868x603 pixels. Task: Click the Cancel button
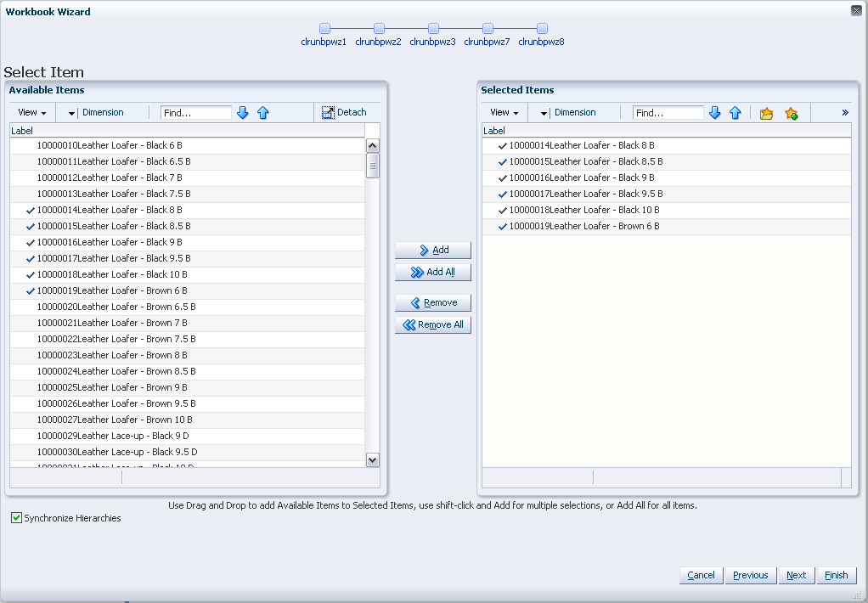(x=701, y=575)
